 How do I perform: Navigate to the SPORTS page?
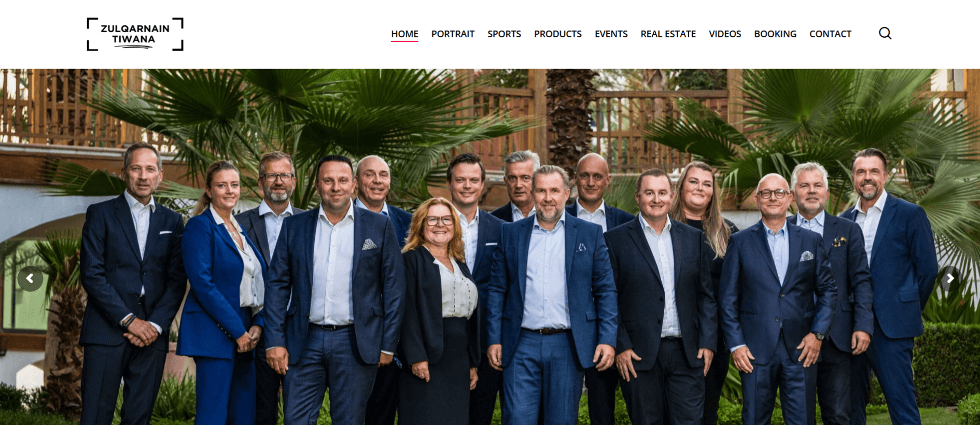(504, 34)
